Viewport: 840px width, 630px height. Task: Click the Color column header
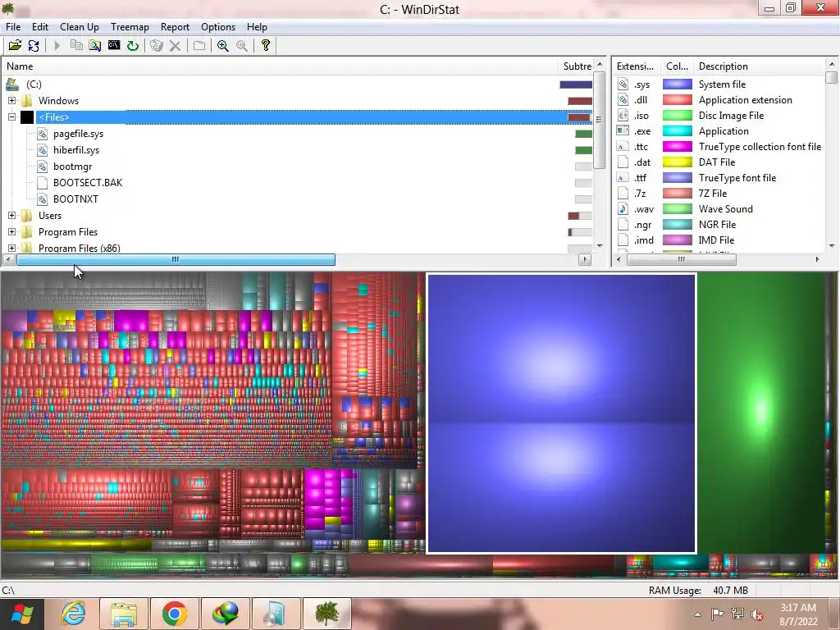click(x=677, y=66)
